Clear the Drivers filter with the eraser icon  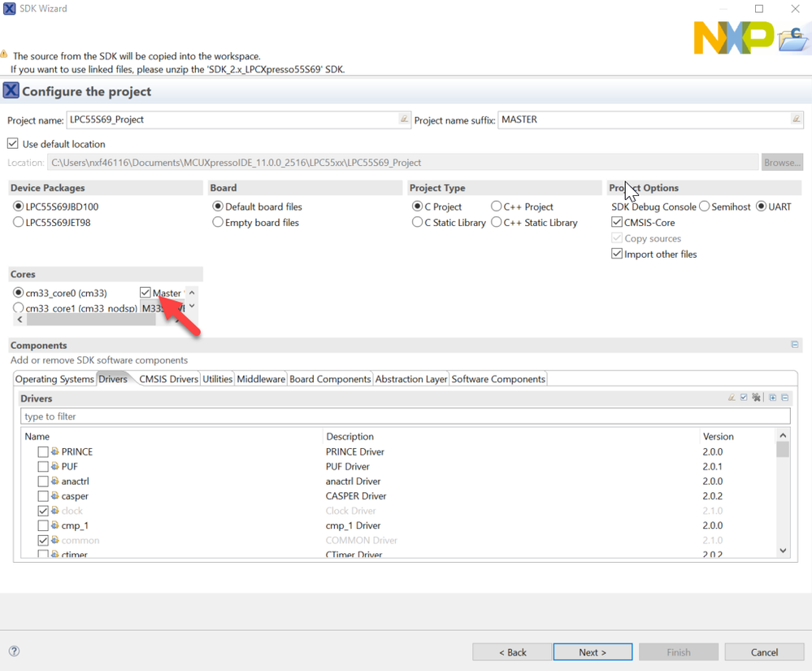pos(732,398)
